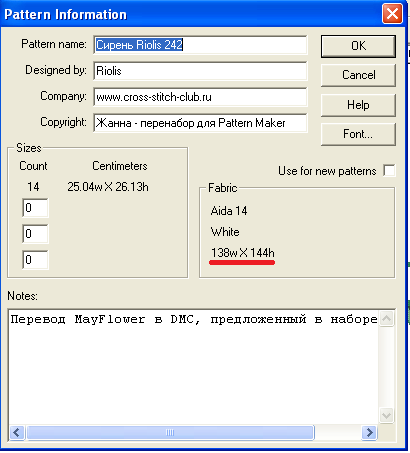Click the Company field with www.cross-stitch-club.ru
Screen dimensions: 410x453
tap(200, 97)
